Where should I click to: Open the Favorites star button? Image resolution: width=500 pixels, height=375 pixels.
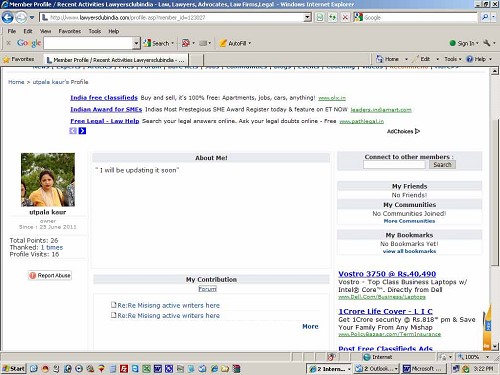pyautogui.click(x=19, y=59)
